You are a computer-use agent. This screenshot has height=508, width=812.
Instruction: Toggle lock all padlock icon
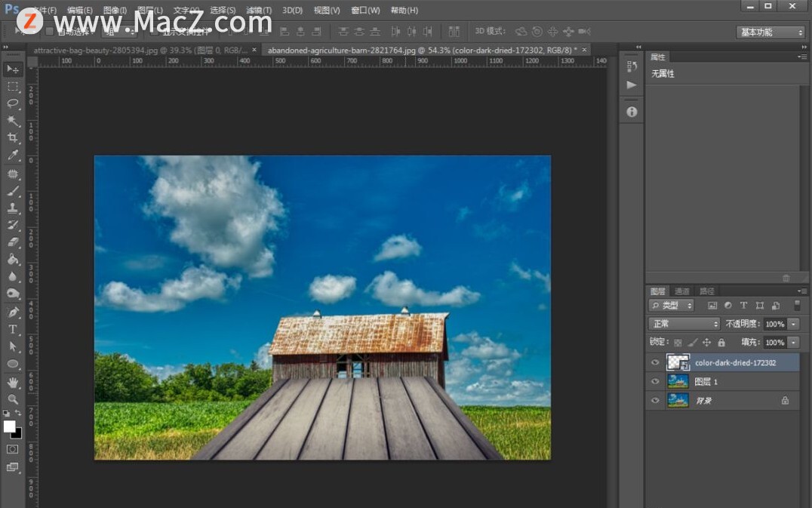[x=721, y=342]
